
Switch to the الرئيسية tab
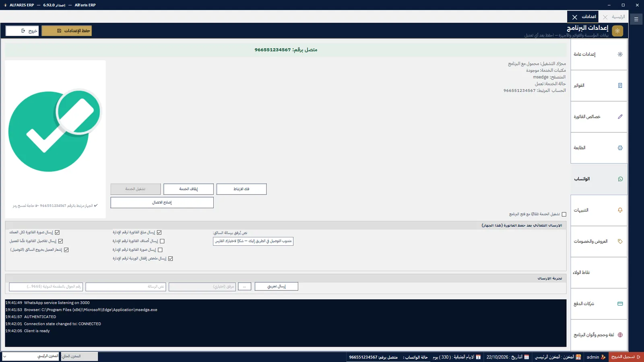click(x=618, y=17)
